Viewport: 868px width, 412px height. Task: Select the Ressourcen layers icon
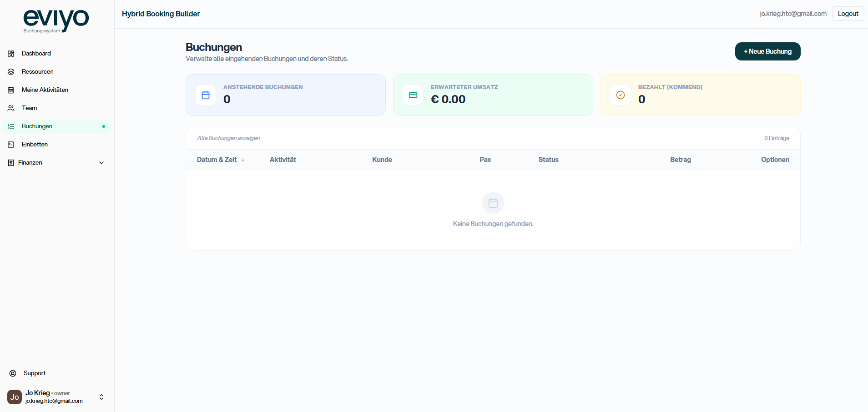tap(10, 71)
